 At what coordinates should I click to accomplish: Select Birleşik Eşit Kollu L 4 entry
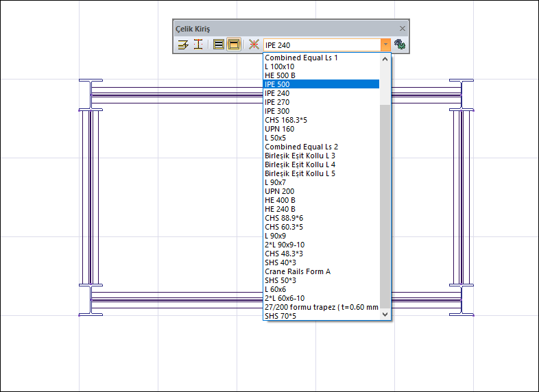click(x=320, y=164)
